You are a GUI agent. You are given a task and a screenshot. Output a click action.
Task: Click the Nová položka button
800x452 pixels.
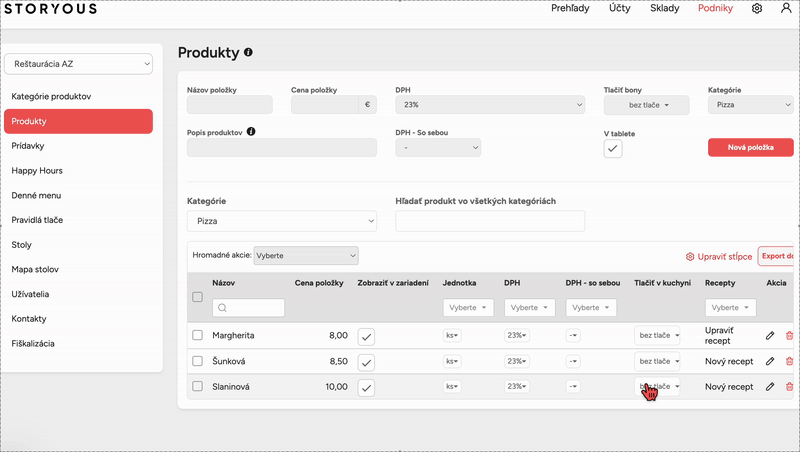[x=751, y=147]
